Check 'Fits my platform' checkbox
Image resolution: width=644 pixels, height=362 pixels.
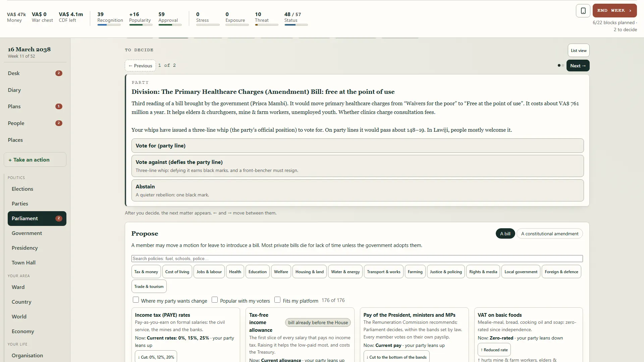(x=277, y=300)
